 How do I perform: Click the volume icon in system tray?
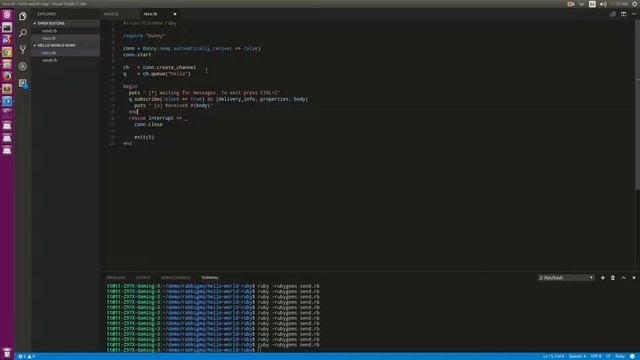(x=603, y=4)
